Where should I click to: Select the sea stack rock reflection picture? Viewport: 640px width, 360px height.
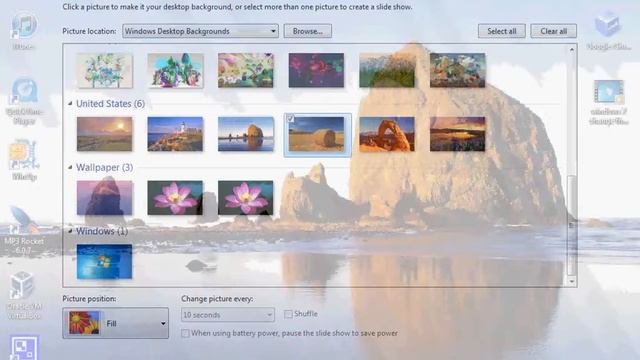[x=246, y=134]
